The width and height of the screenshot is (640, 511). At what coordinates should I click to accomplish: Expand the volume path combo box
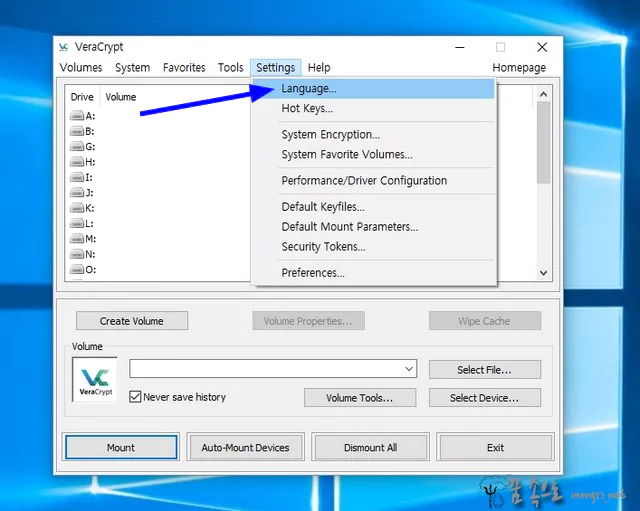409,369
